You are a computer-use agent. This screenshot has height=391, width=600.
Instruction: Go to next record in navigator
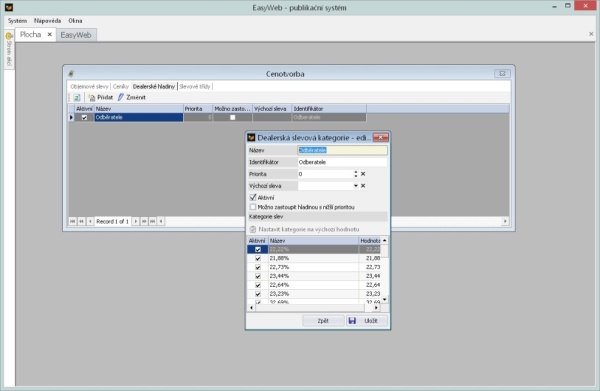135,221
